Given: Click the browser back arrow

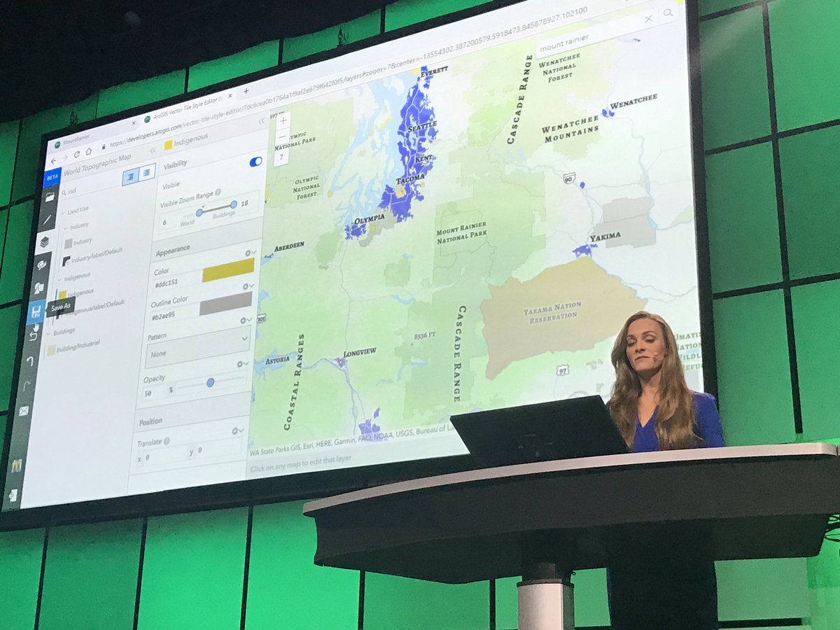Looking at the screenshot, I should pos(54,161).
